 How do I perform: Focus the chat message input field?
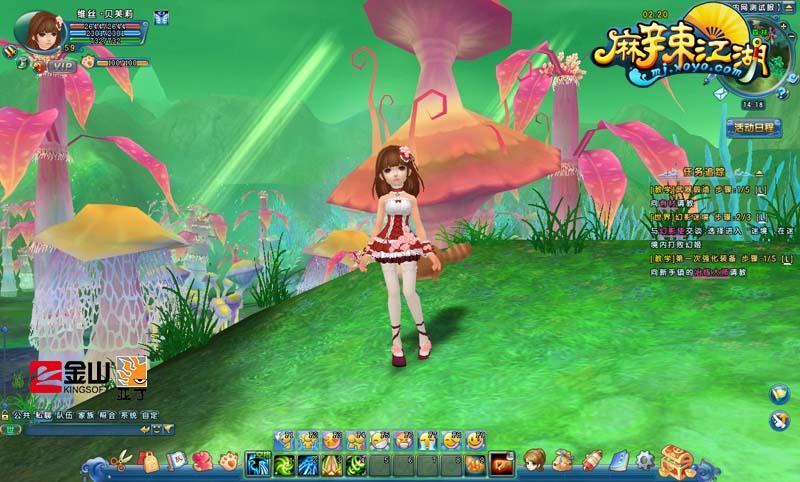[x=82, y=430]
